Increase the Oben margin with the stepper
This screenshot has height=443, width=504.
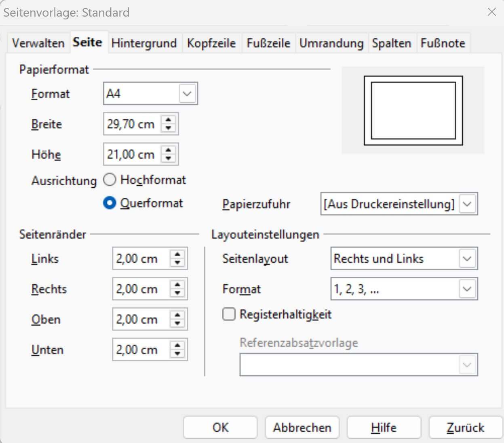click(178, 315)
